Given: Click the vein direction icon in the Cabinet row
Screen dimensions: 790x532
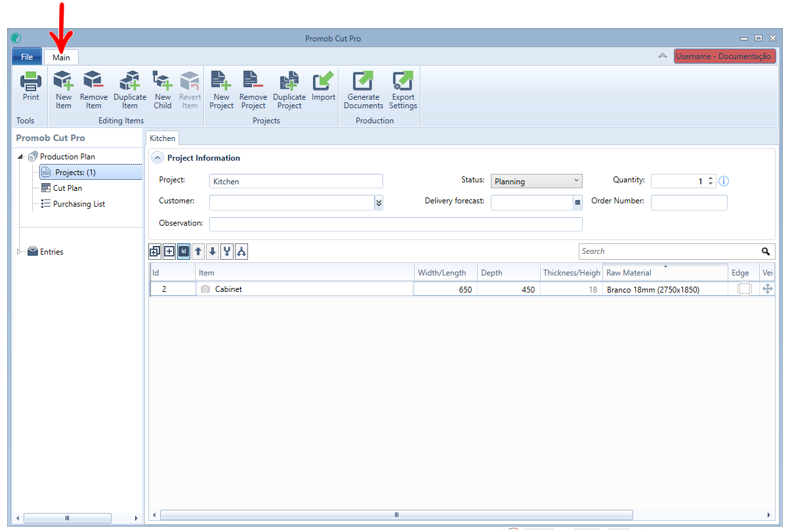Looking at the screenshot, I should pyautogui.click(x=768, y=289).
